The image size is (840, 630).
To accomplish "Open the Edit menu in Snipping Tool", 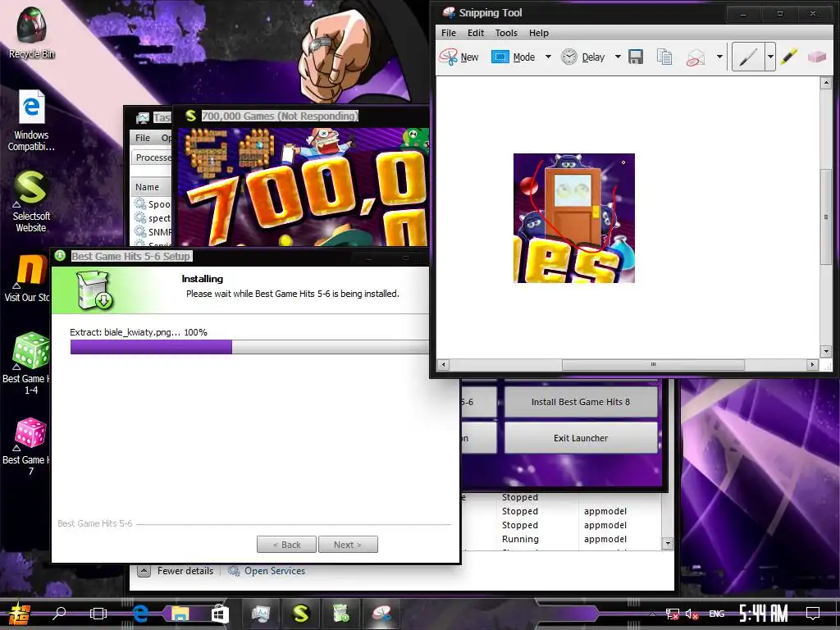I will tap(475, 33).
